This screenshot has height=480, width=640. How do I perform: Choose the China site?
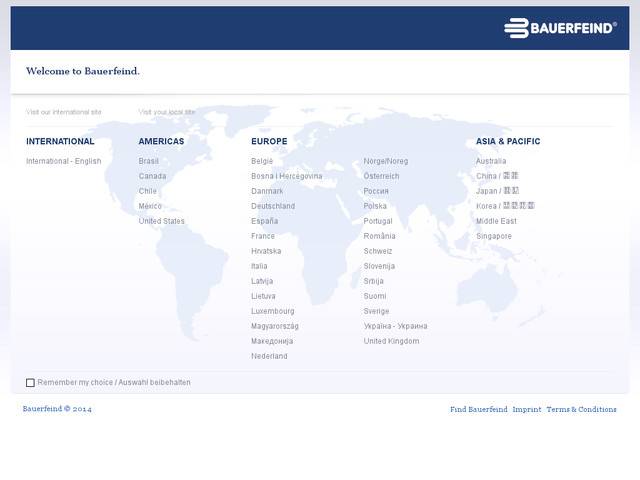(497, 176)
